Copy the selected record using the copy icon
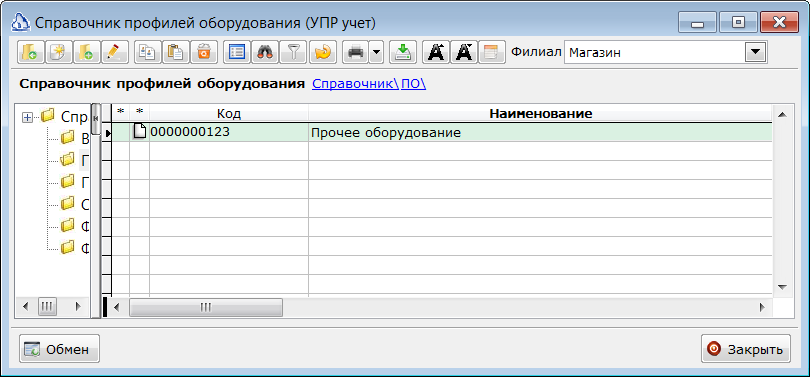 click(x=147, y=52)
